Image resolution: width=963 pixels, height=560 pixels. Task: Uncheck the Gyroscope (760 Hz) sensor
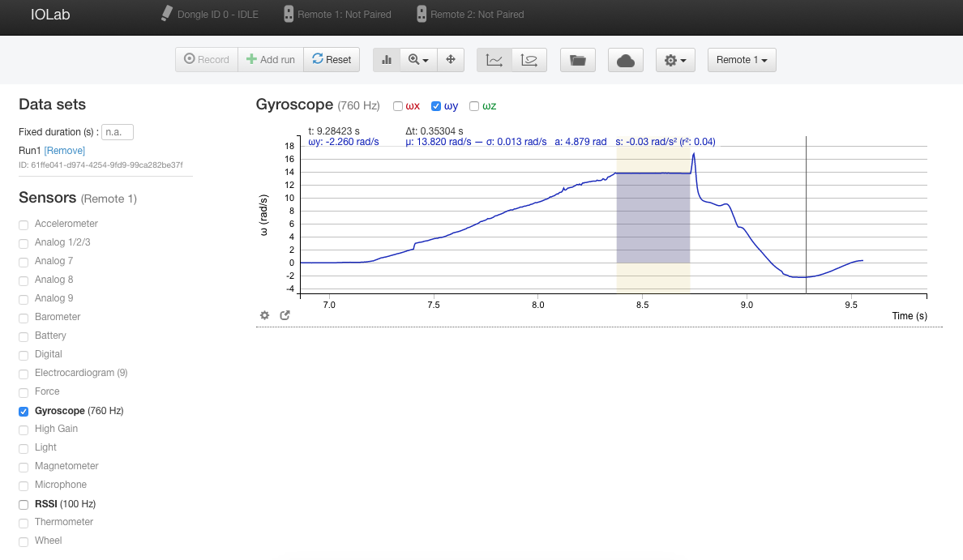pyautogui.click(x=24, y=412)
